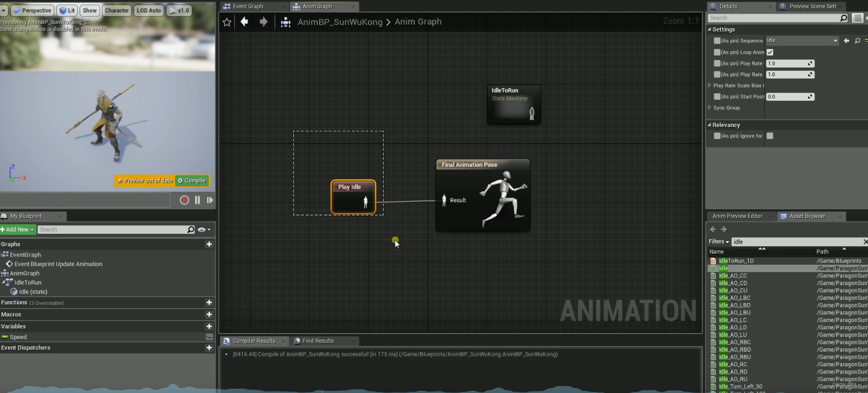Use selected asset arrow for Sequence
This screenshot has width=868, height=393.
(846, 41)
